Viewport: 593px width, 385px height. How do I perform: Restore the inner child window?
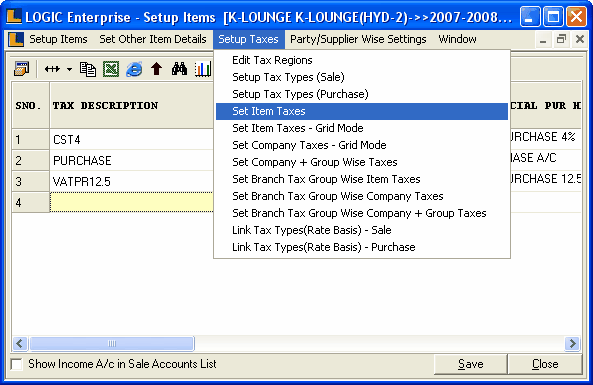point(561,39)
